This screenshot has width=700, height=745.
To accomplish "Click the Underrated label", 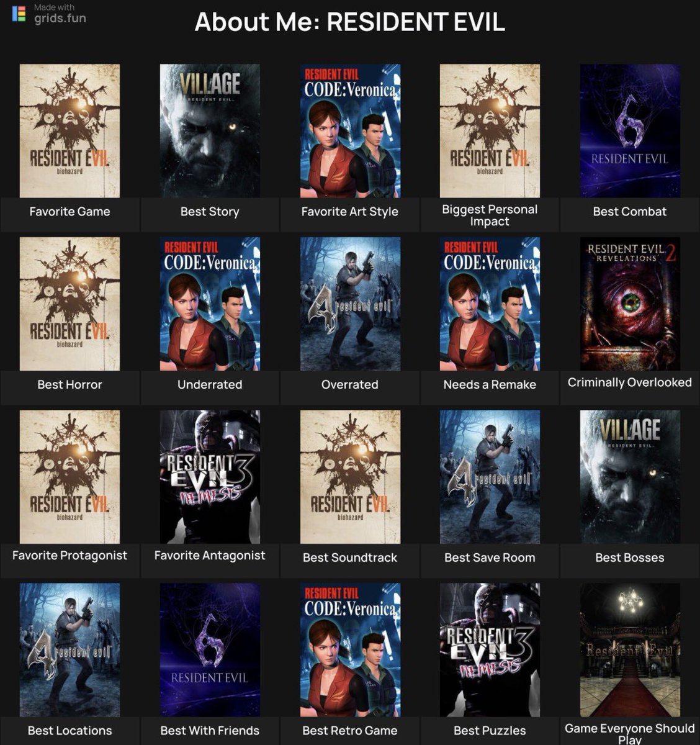I will coord(210,384).
